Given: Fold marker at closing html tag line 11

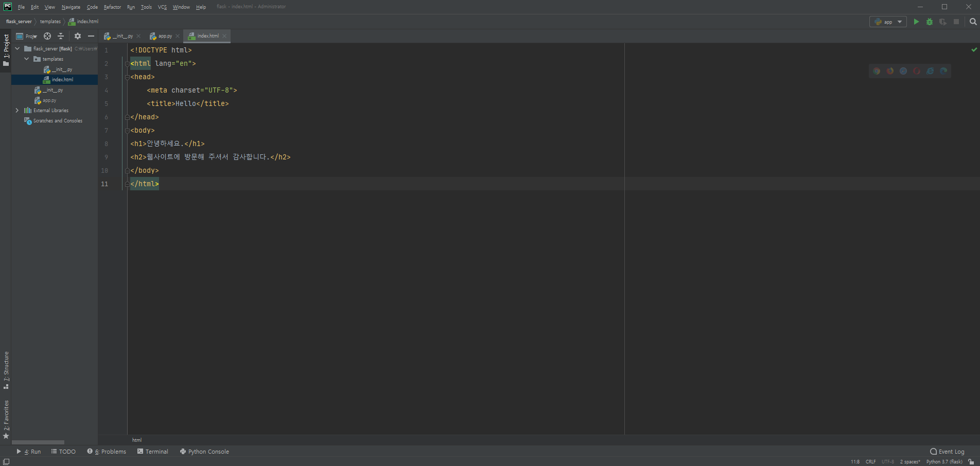Looking at the screenshot, I should point(127,184).
